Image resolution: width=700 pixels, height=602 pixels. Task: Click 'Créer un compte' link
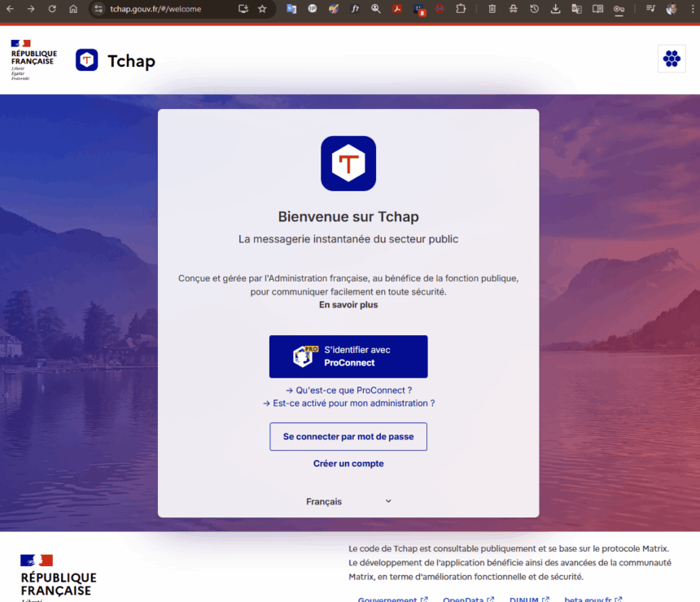coord(348,464)
